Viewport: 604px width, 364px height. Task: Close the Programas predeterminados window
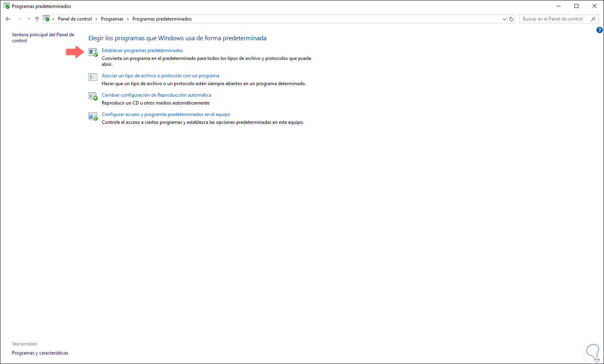(x=595, y=6)
